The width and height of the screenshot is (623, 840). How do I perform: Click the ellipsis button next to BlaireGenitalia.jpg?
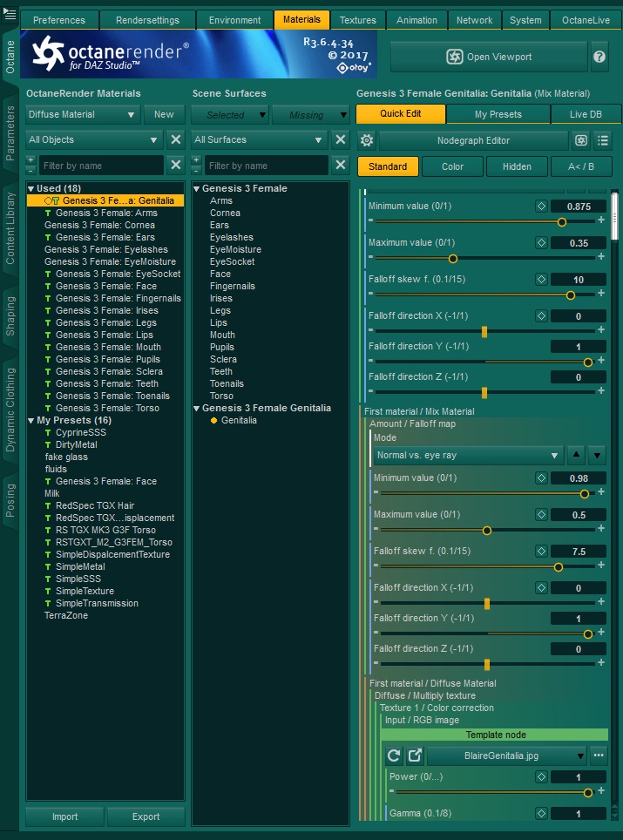pos(599,755)
